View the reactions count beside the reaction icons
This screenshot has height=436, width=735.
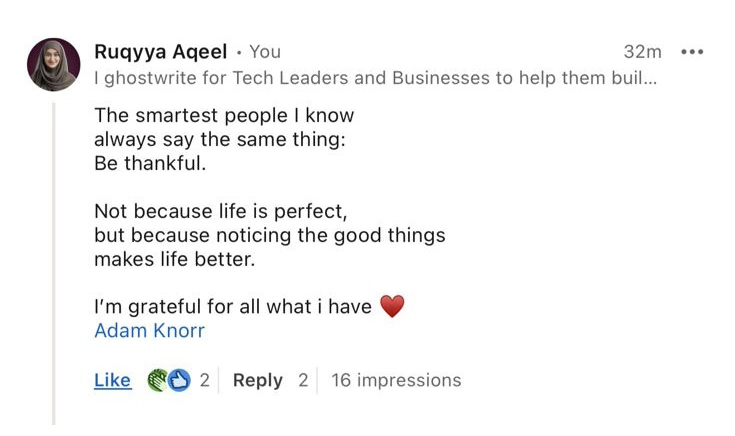(204, 380)
